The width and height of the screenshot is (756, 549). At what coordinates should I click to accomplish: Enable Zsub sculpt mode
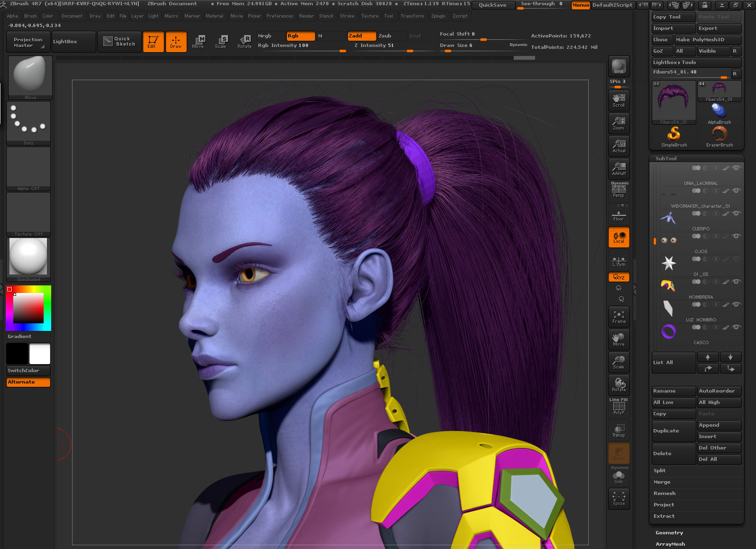[391, 36]
